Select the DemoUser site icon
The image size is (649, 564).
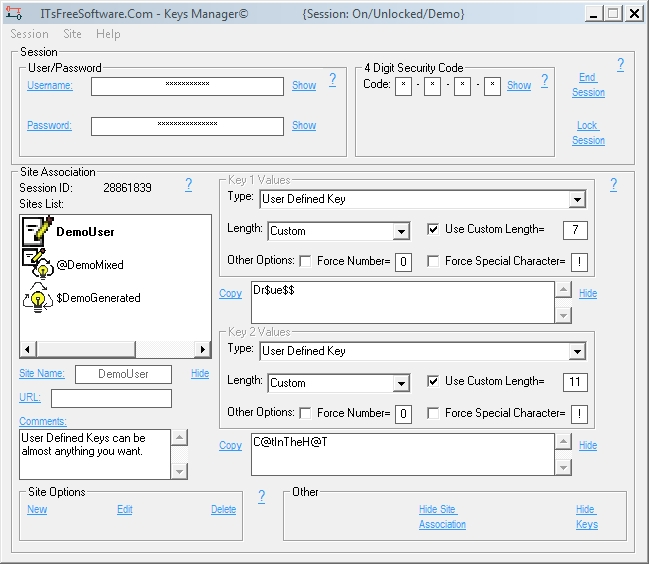pos(36,231)
